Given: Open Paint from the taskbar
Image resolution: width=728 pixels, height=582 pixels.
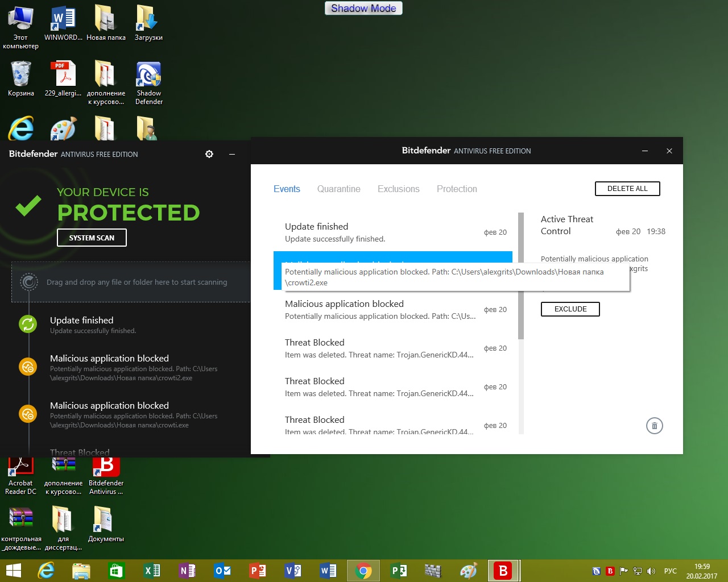Looking at the screenshot, I should click(468, 571).
